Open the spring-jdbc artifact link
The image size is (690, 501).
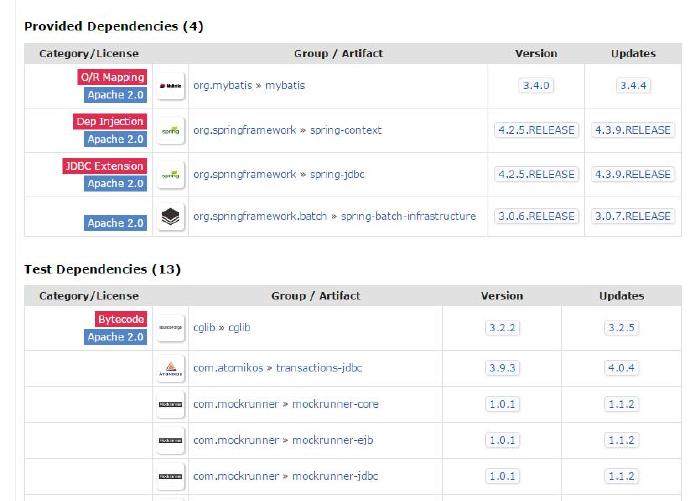pos(337,174)
